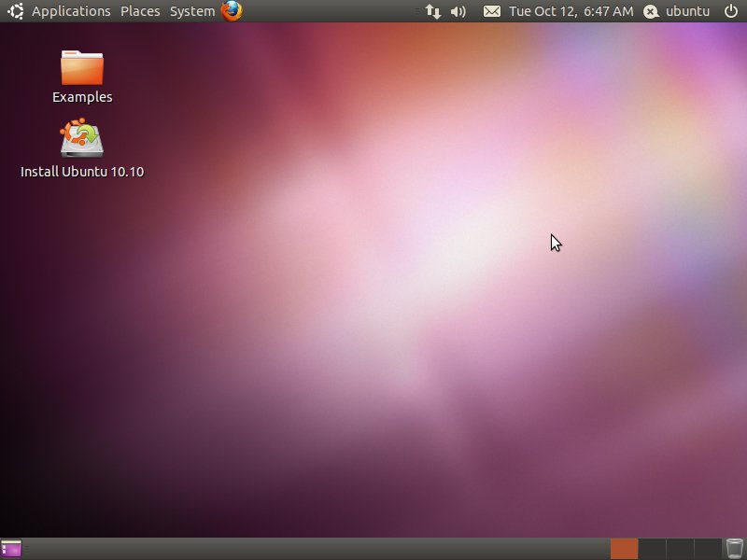This screenshot has width=747, height=560.
Task: Click the Ubuntu logo in top panel
Action: pos(15,11)
